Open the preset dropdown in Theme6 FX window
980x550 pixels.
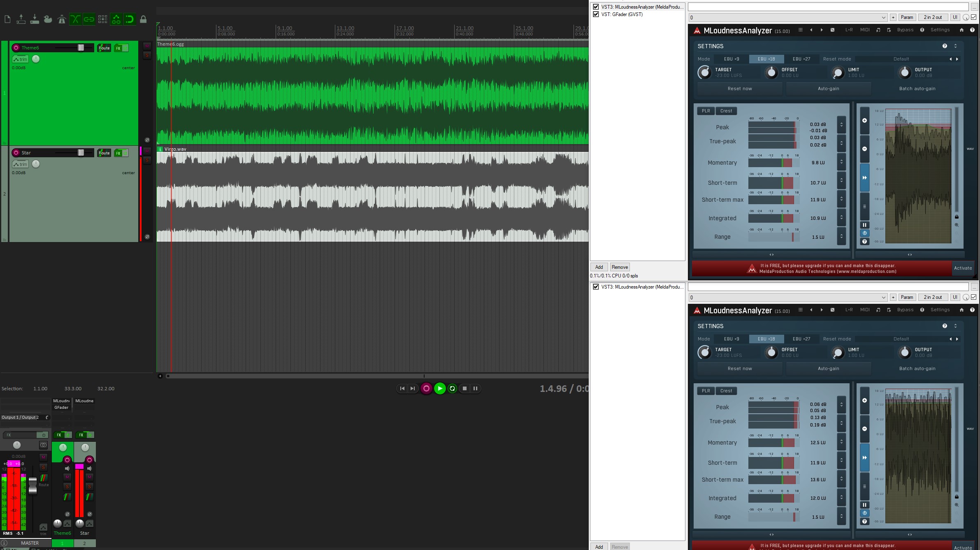coord(788,18)
